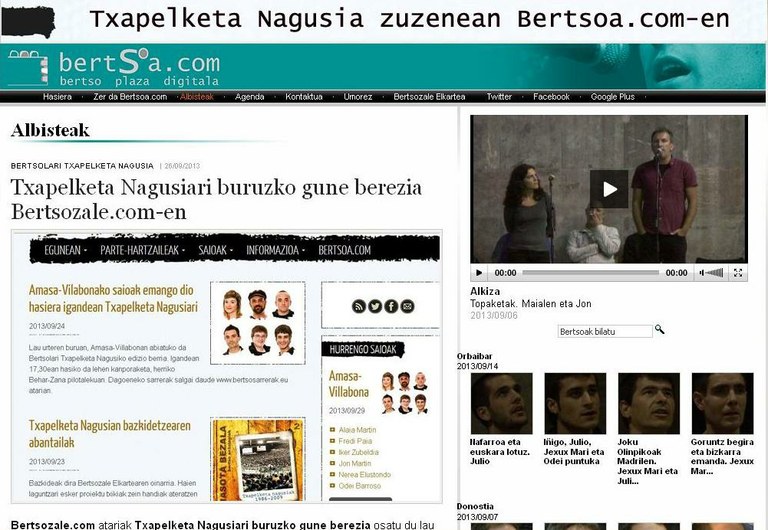Click the Facebook round icon
This screenshot has height=530, width=768.
[391, 307]
